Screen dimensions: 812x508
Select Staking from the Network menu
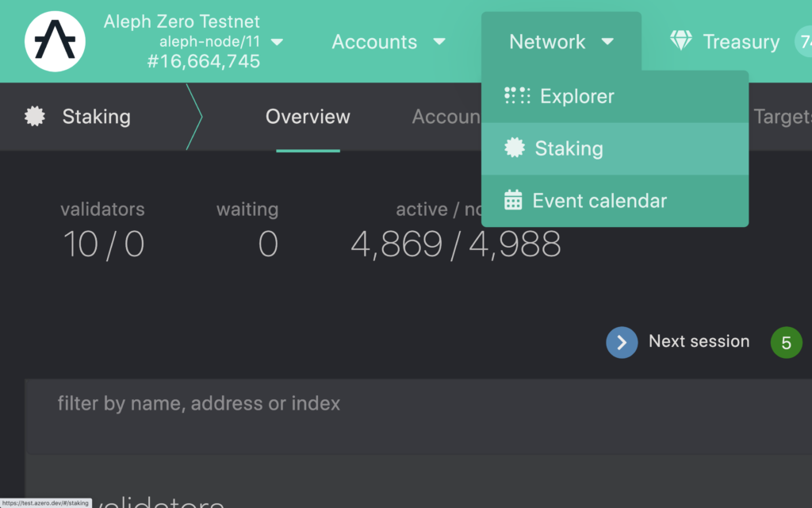click(569, 148)
